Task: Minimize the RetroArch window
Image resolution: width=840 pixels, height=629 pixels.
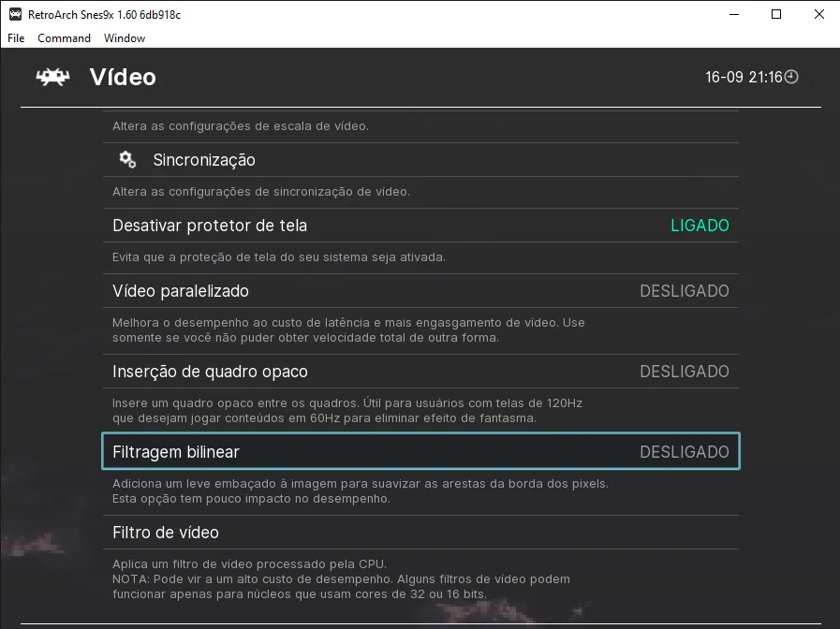Action: pos(734,14)
